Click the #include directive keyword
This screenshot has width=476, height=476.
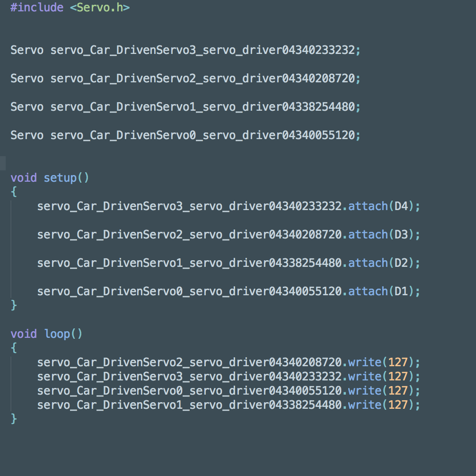[36, 8]
